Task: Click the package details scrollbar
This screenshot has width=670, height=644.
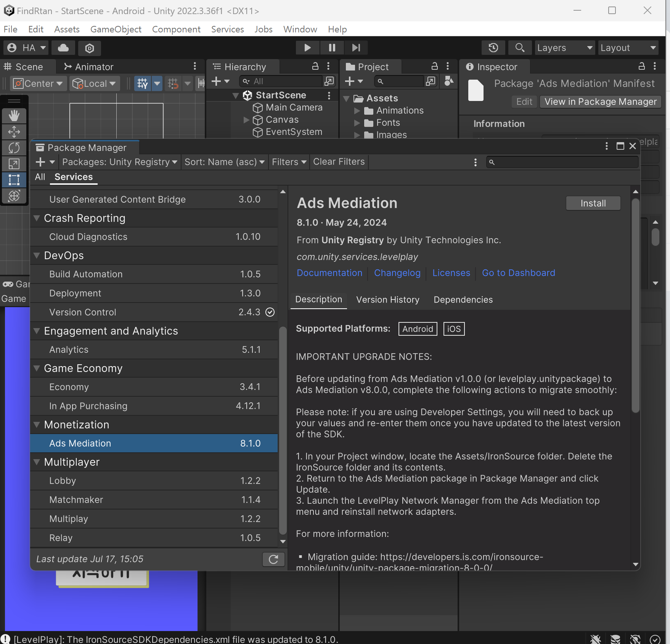Action: point(635,305)
